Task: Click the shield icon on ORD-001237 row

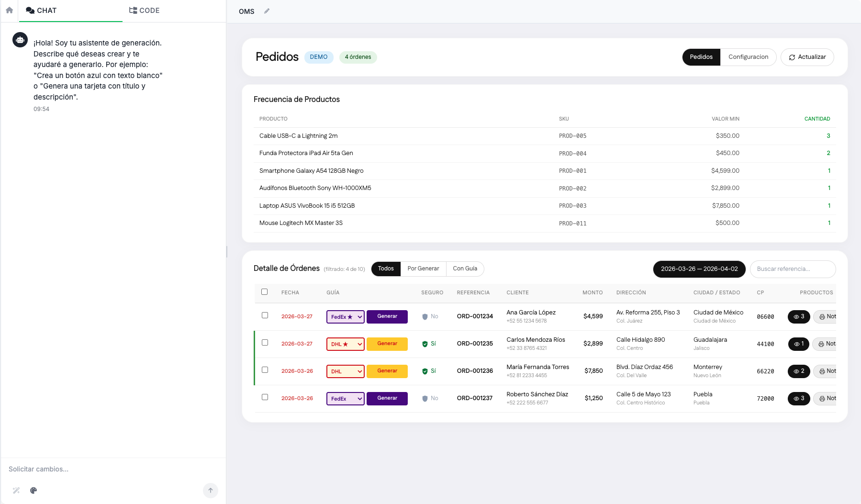Action: (x=425, y=398)
